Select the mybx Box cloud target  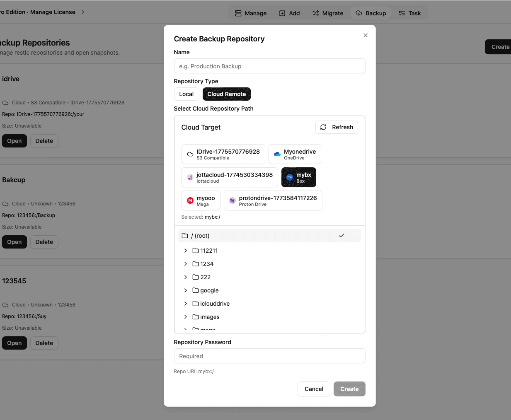tap(298, 177)
